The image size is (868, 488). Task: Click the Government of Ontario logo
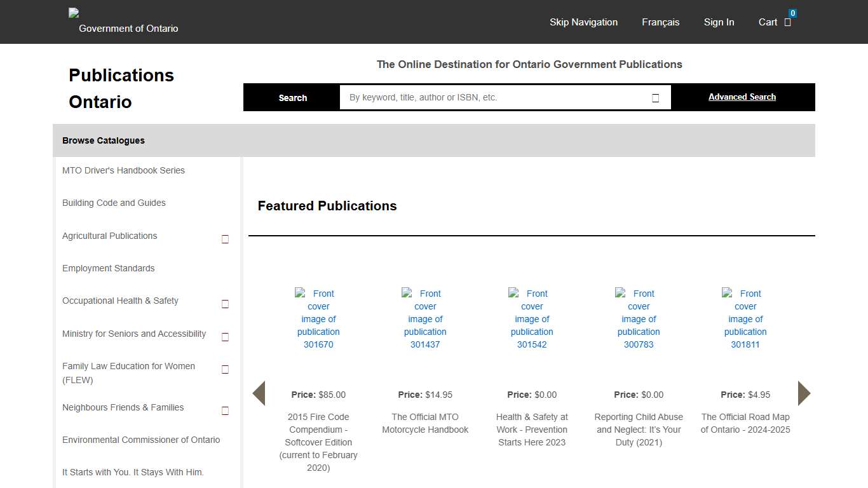click(x=124, y=22)
